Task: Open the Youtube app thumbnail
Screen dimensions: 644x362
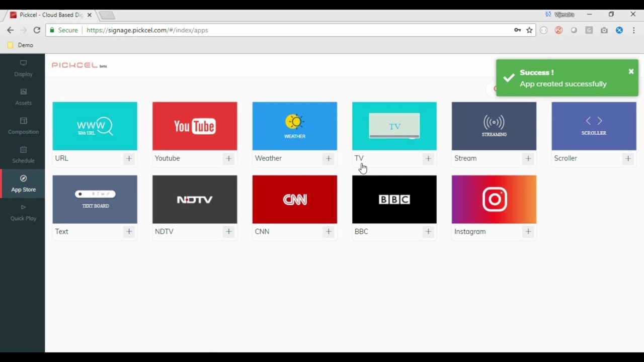Action: tap(195, 126)
